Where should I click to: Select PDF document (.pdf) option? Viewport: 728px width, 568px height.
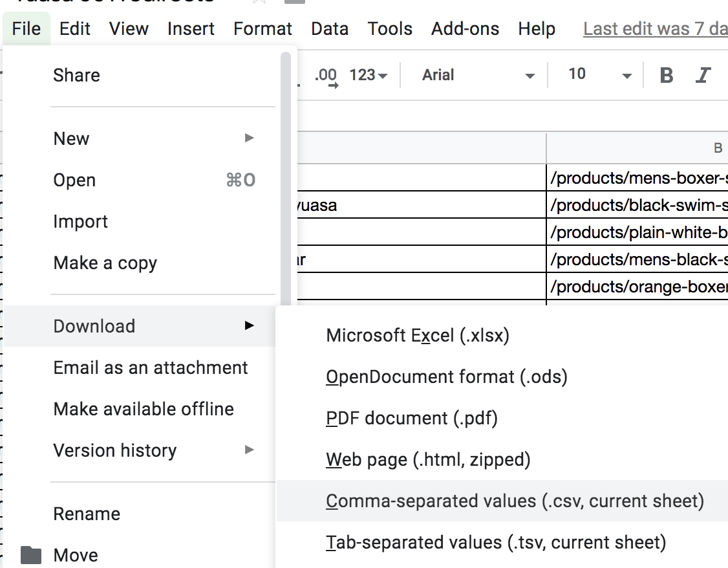pyautogui.click(x=412, y=418)
